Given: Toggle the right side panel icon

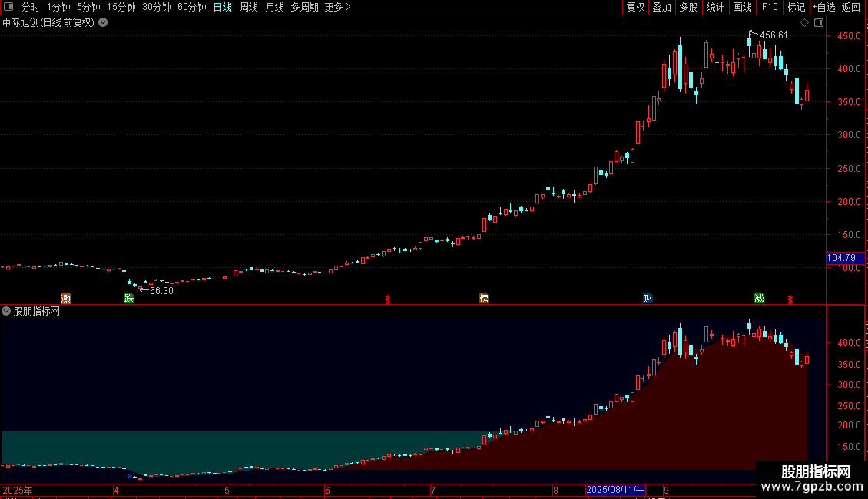Looking at the screenshot, I should click(819, 23).
